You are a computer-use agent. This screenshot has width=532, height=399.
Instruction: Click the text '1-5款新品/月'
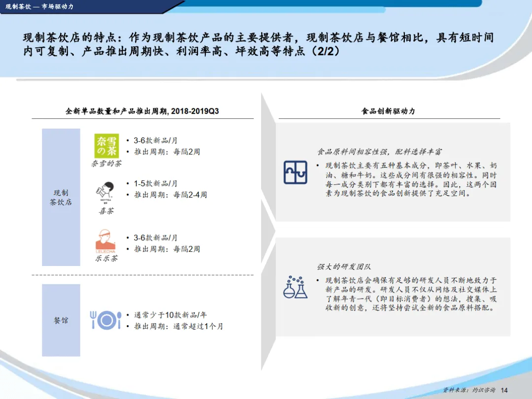[155, 184]
